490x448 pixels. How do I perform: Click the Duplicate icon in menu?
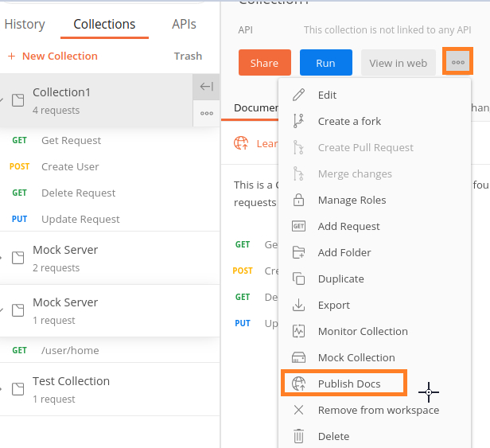pos(299,279)
